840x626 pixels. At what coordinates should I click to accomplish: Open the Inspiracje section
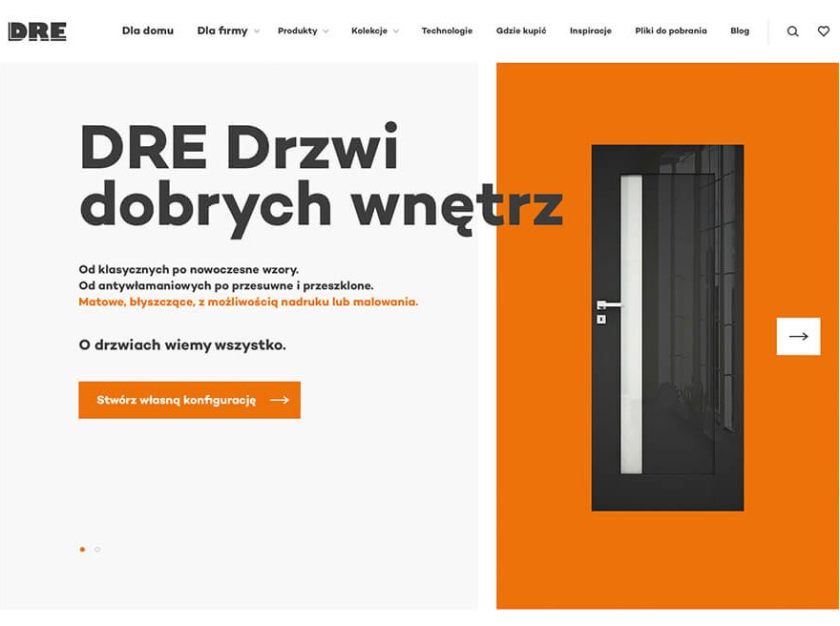point(590,31)
